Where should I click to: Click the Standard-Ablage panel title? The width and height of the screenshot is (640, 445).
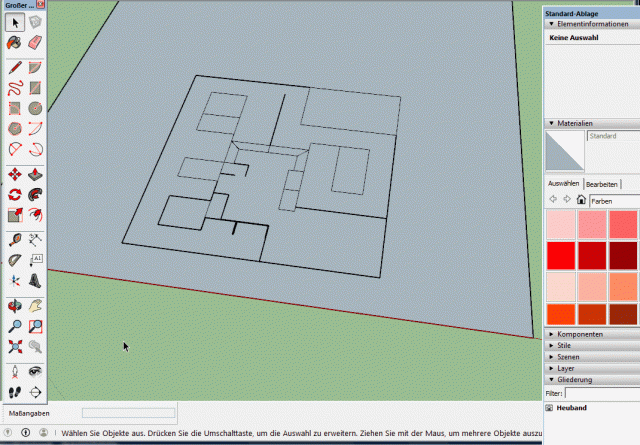click(x=571, y=13)
